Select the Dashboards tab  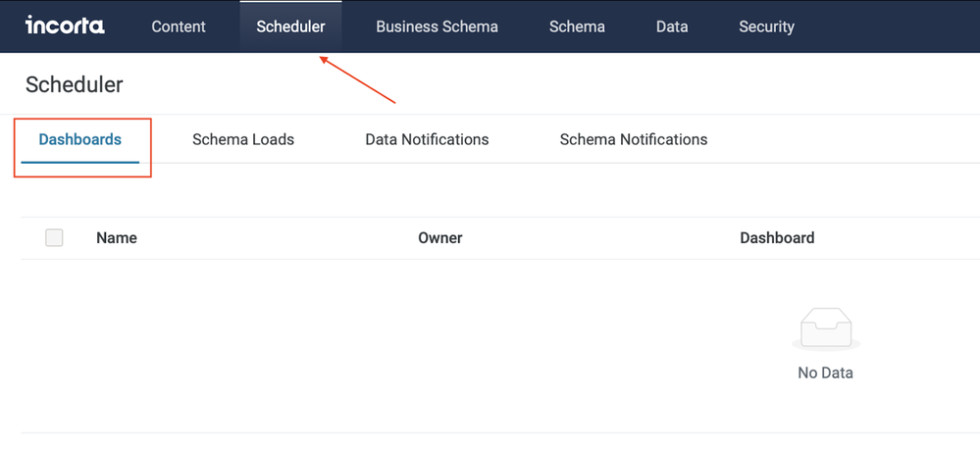[x=80, y=139]
